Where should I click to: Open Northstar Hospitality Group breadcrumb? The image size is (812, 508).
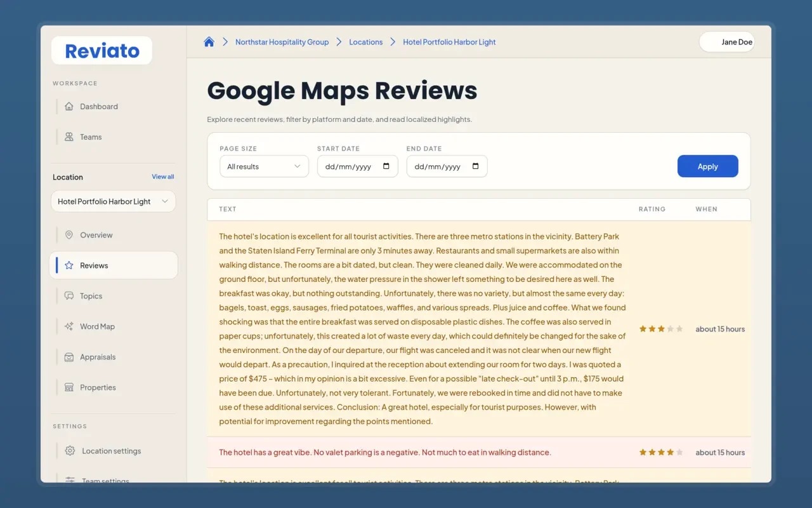pyautogui.click(x=282, y=42)
